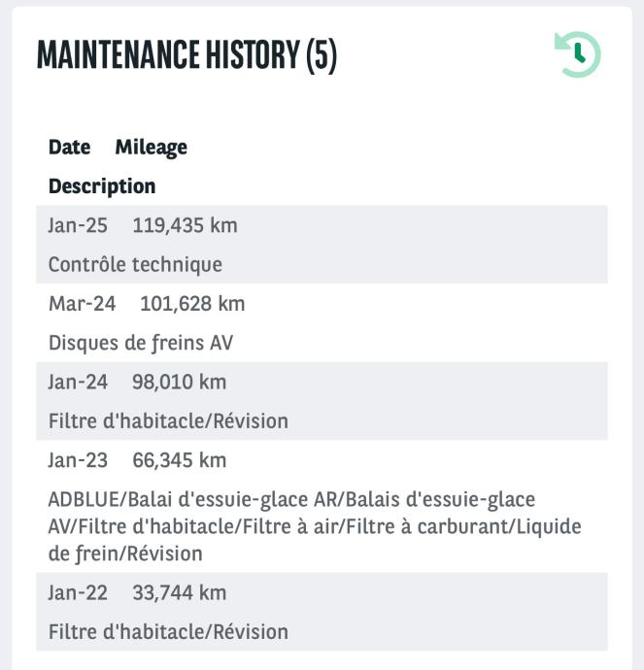The image size is (644, 670).
Task: Open the Disques de freins AV entry
Action: [141, 343]
